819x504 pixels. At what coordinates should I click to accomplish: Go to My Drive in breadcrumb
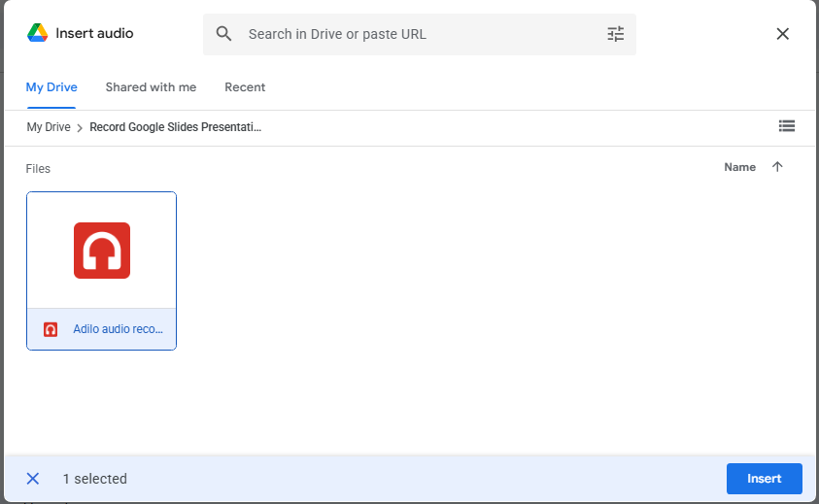pyautogui.click(x=48, y=127)
